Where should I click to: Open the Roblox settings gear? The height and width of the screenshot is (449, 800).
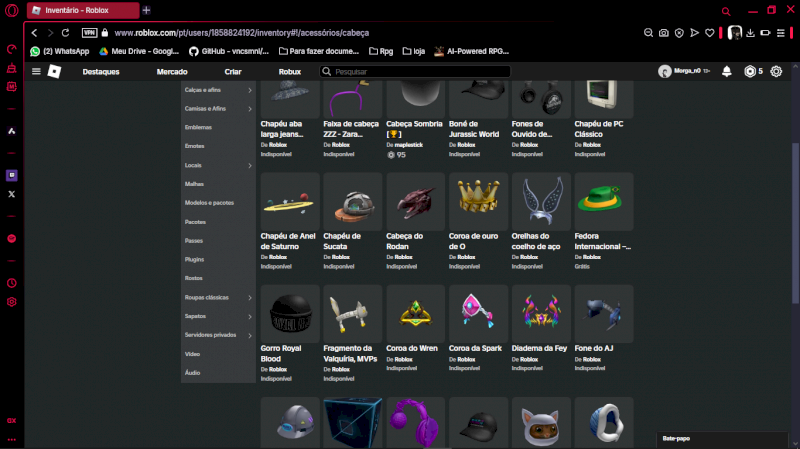(776, 71)
